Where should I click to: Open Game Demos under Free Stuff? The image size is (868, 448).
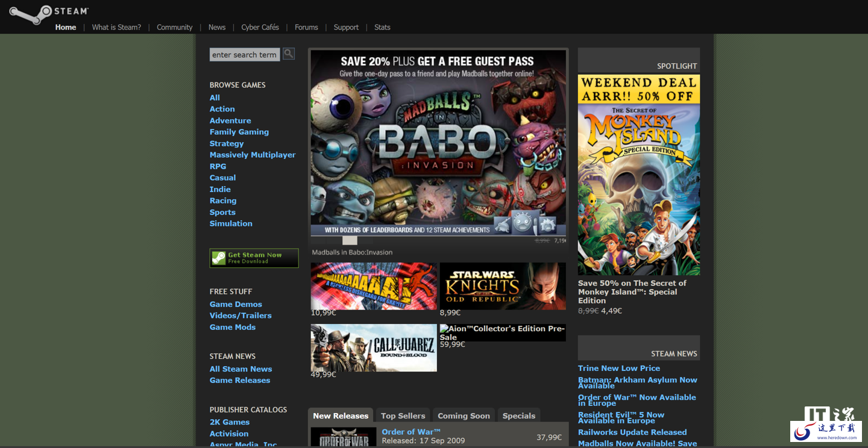[236, 304]
